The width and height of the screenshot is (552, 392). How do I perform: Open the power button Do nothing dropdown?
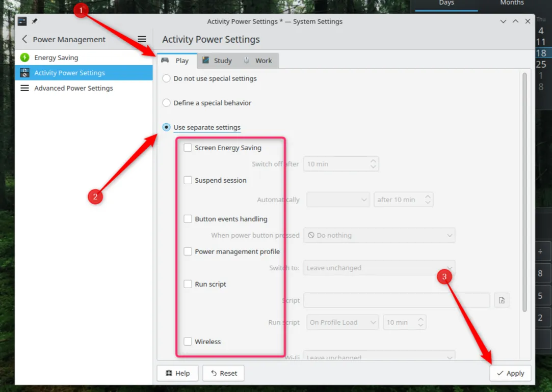[x=379, y=235]
